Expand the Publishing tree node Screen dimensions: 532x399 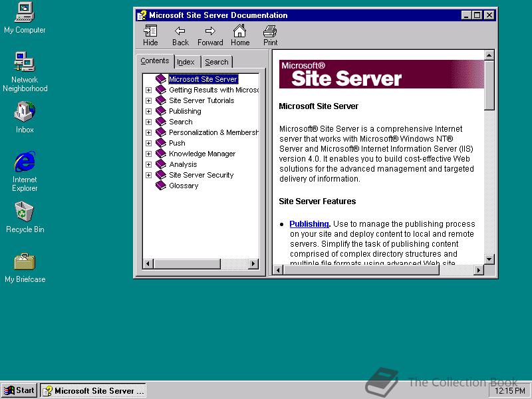[x=148, y=111]
